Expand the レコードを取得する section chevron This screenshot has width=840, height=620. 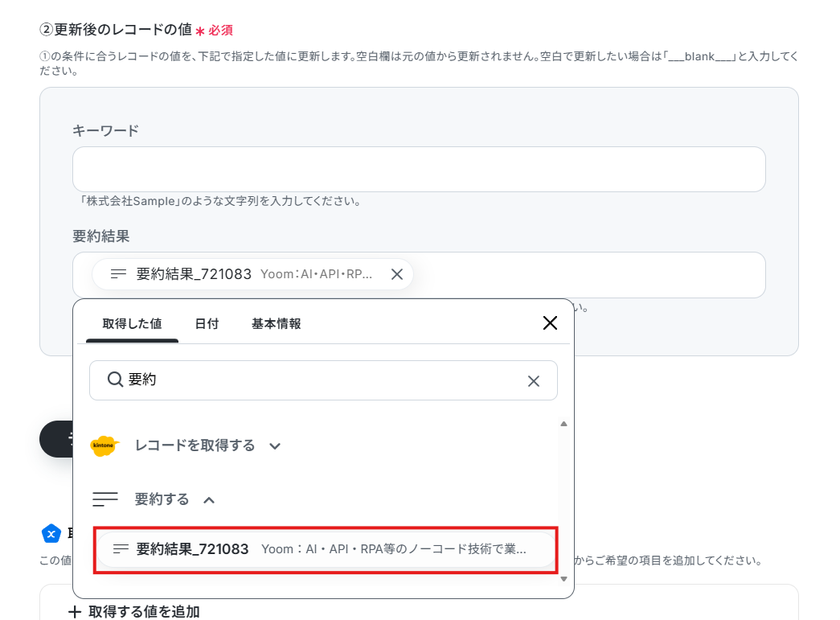tap(275, 445)
